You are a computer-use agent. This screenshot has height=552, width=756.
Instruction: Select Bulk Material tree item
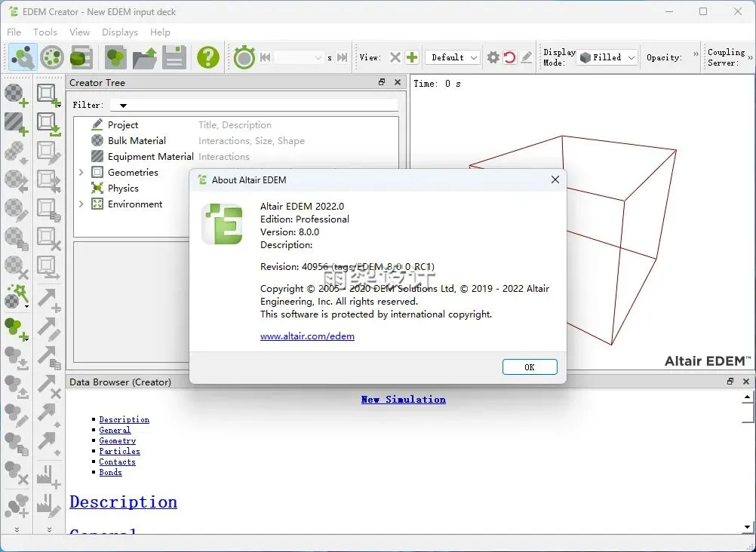click(137, 141)
